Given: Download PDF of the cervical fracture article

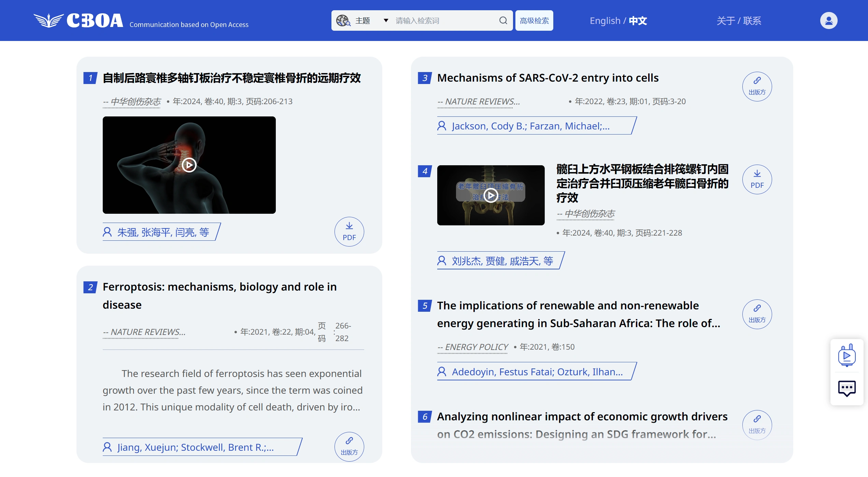Looking at the screenshot, I should [349, 232].
